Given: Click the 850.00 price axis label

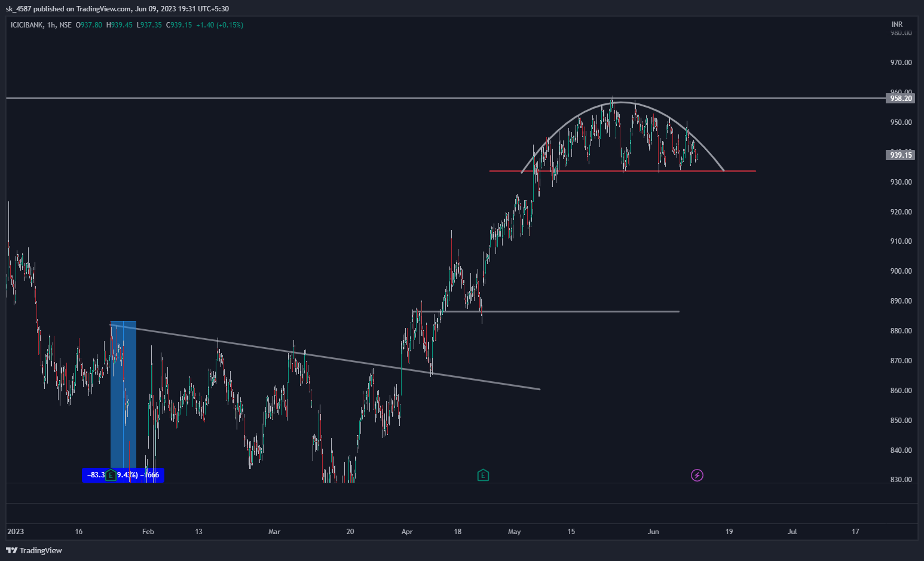Looking at the screenshot, I should point(901,421).
